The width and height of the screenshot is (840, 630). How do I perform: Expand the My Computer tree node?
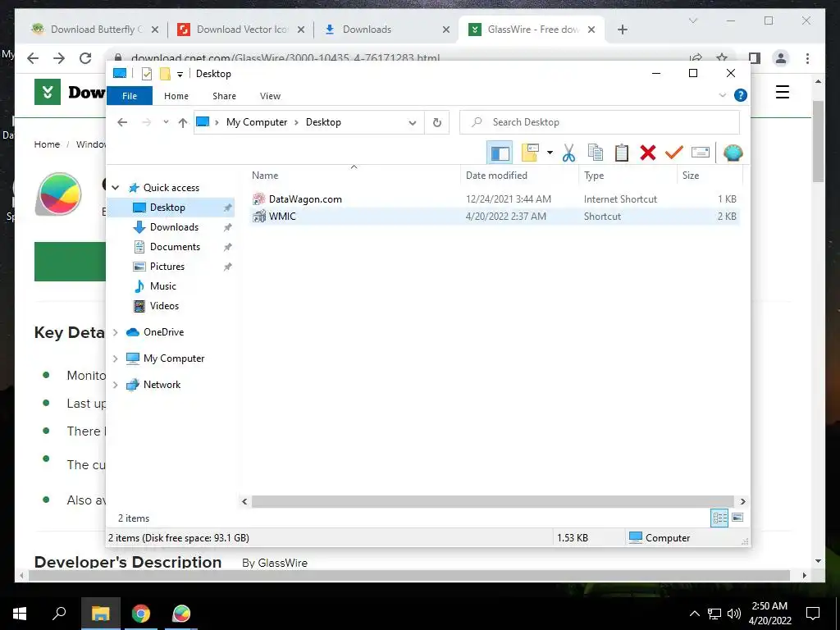click(115, 358)
